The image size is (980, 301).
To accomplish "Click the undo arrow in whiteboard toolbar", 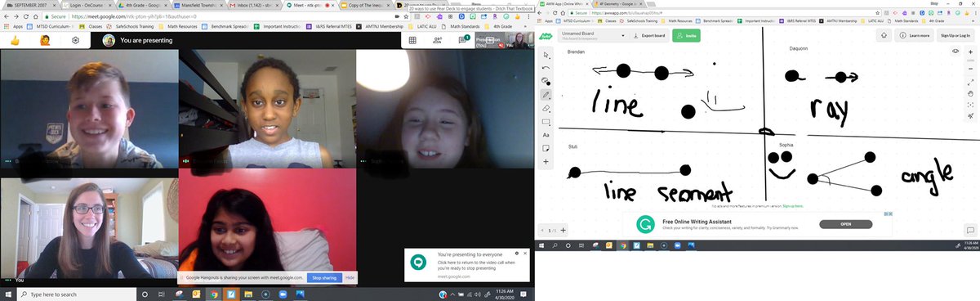I will tap(546, 67).
